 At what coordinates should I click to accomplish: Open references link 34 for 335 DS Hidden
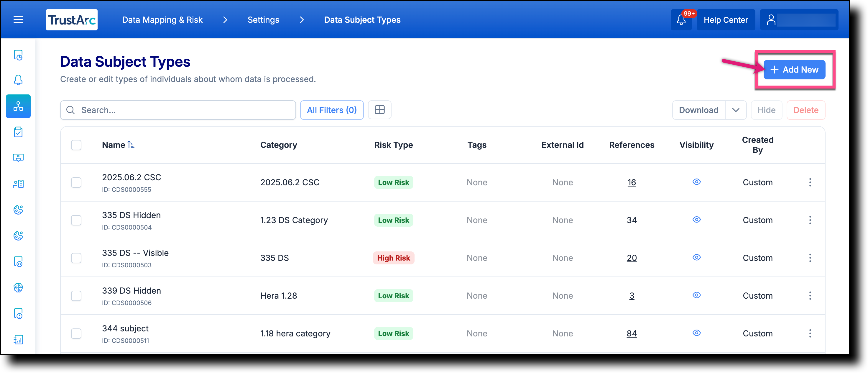[x=632, y=220]
